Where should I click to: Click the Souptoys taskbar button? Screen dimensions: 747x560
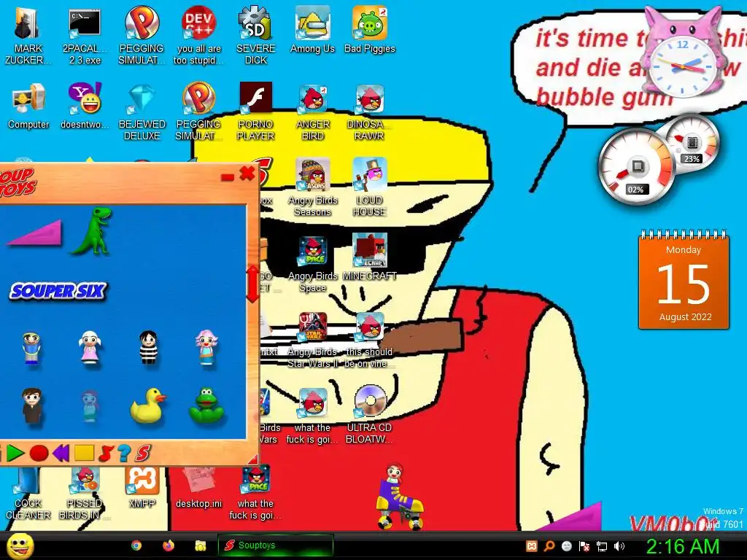click(275, 545)
